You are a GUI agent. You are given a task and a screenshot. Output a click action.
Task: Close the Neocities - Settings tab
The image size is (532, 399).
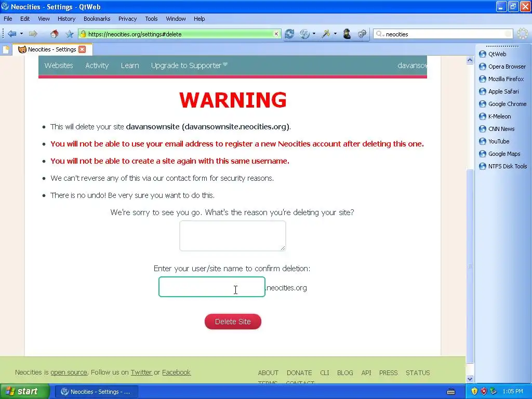point(82,49)
